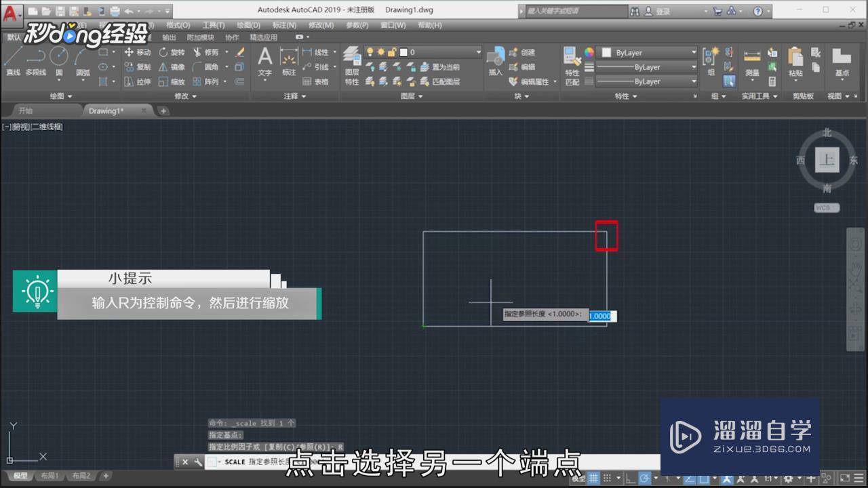Expand the Block (块) panel
The image size is (868, 488).
pyautogui.click(x=521, y=96)
